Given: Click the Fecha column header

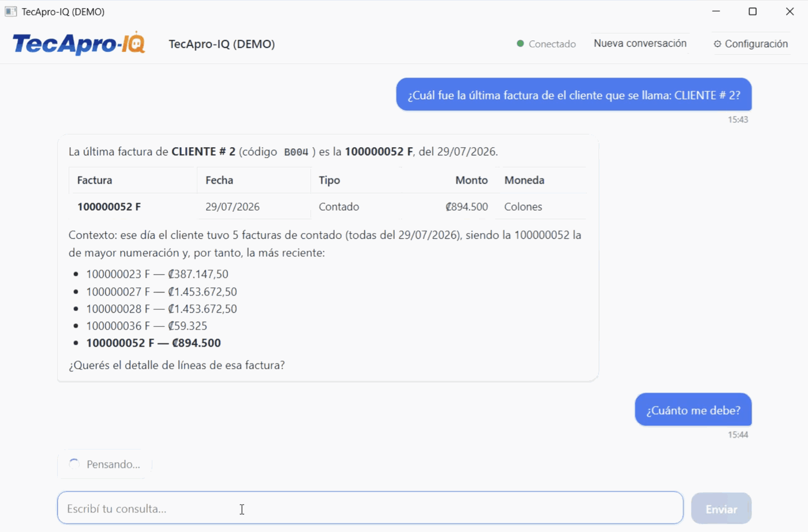Looking at the screenshot, I should point(254,180).
